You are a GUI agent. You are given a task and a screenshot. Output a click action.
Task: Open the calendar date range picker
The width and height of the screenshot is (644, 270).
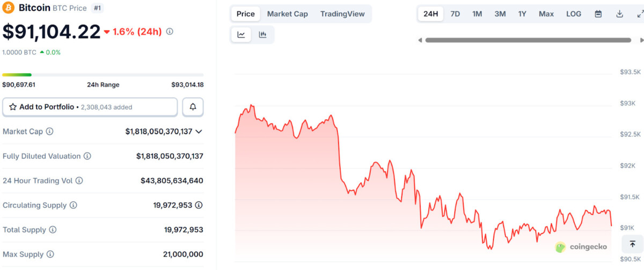598,14
